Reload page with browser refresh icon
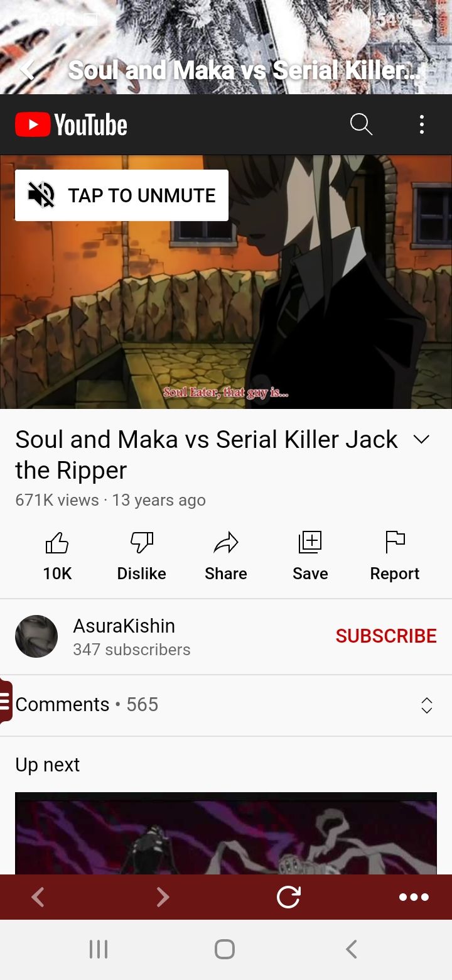 (x=289, y=897)
